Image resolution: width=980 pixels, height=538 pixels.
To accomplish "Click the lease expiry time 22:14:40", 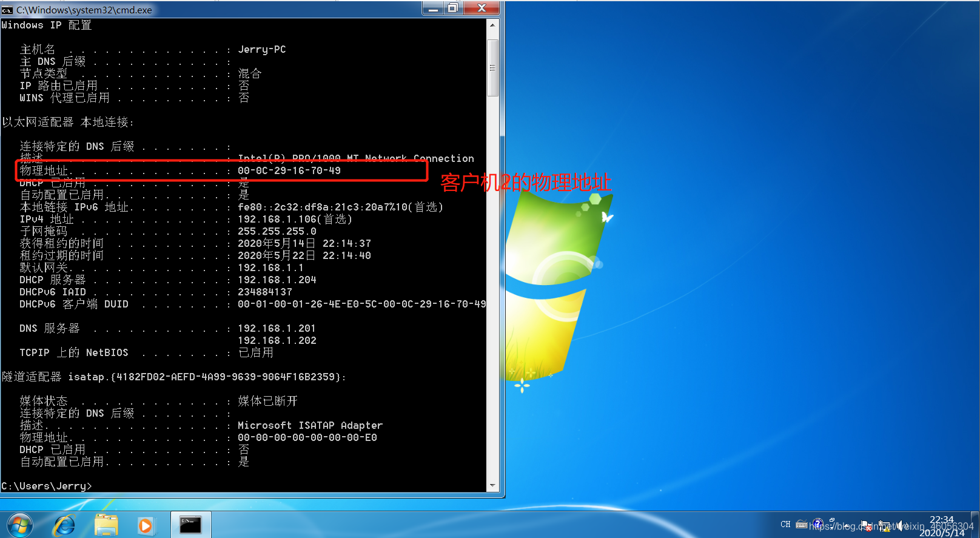I will click(x=304, y=255).
